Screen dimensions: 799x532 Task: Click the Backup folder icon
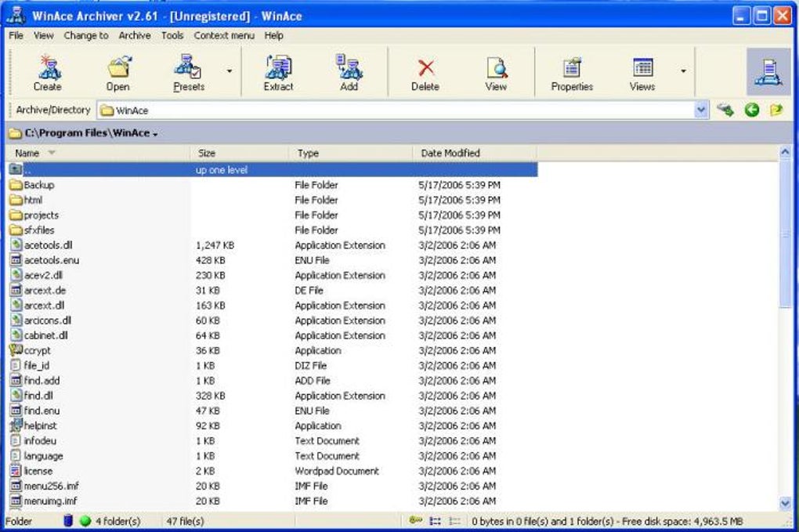(x=16, y=184)
